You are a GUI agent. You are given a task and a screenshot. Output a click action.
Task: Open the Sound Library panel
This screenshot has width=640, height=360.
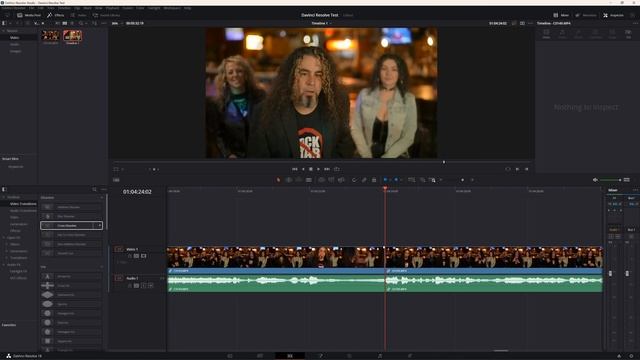tap(106, 15)
